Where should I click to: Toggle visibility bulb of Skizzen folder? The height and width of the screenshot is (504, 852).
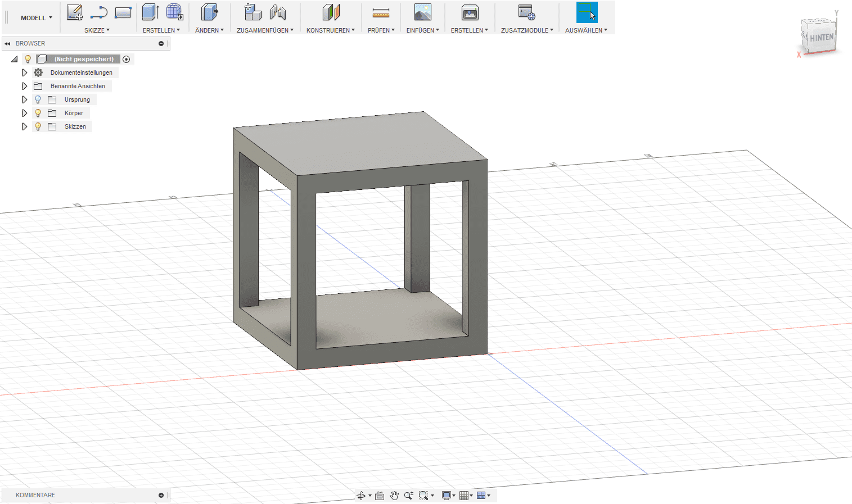tap(38, 126)
